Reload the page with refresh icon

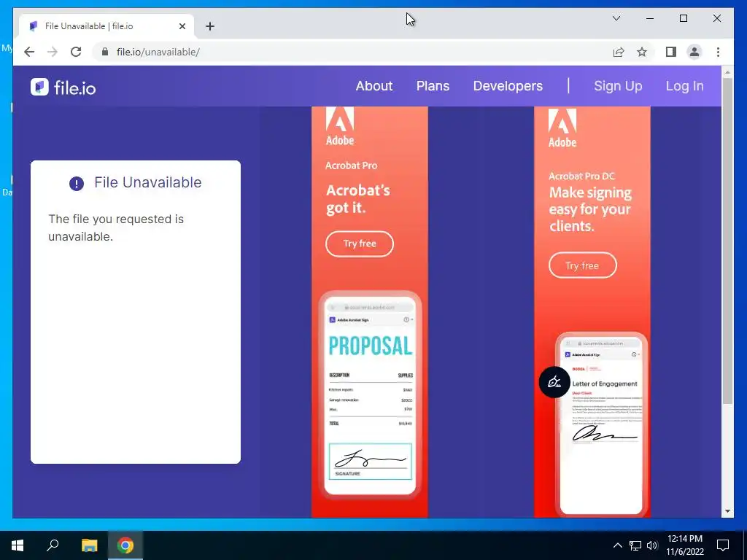click(76, 52)
